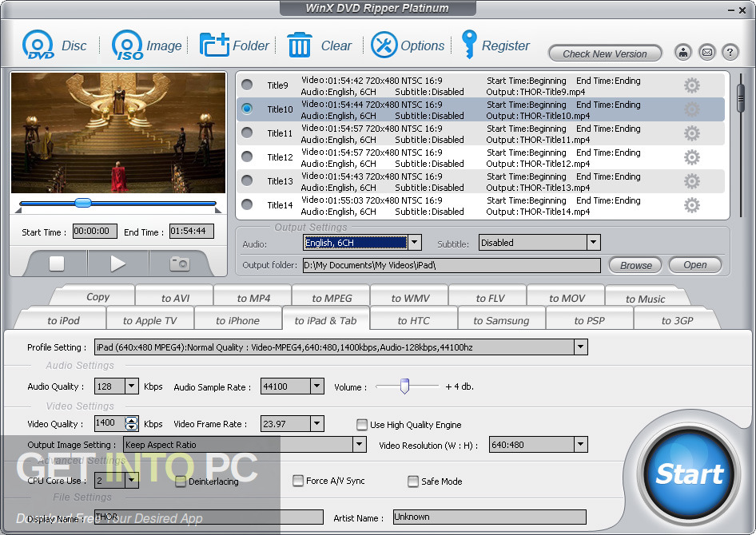Open settings gear for Title11

tap(692, 133)
